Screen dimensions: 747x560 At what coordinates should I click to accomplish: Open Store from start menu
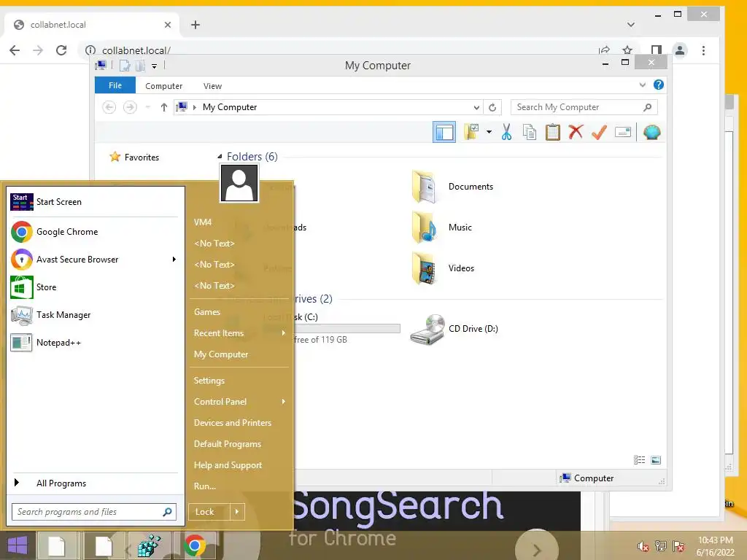coord(93,287)
